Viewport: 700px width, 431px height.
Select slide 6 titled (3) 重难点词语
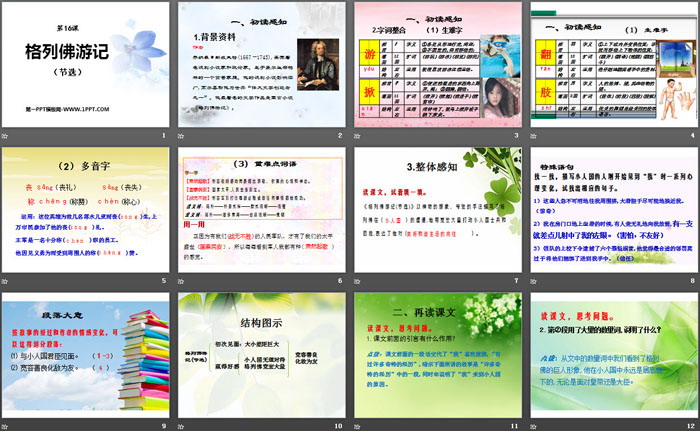pos(262,210)
